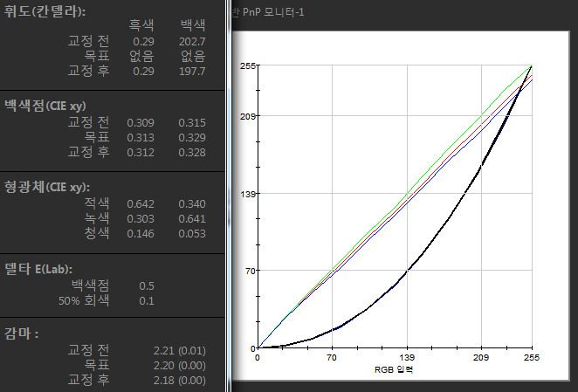
Task: Click the white luminance value 202.7
Action: tap(192, 41)
